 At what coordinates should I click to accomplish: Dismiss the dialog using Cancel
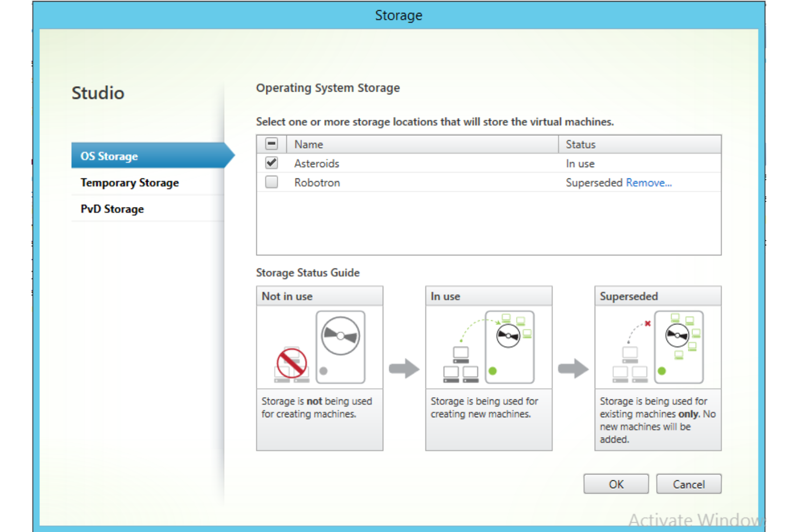pyautogui.click(x=689, y=483)
